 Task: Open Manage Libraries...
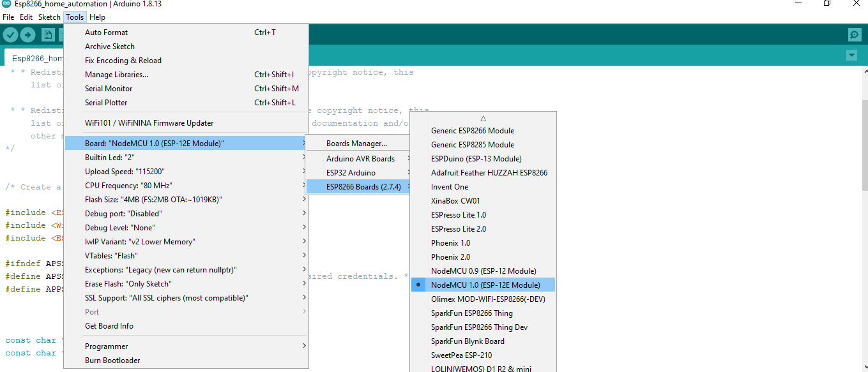pos(187,75)
